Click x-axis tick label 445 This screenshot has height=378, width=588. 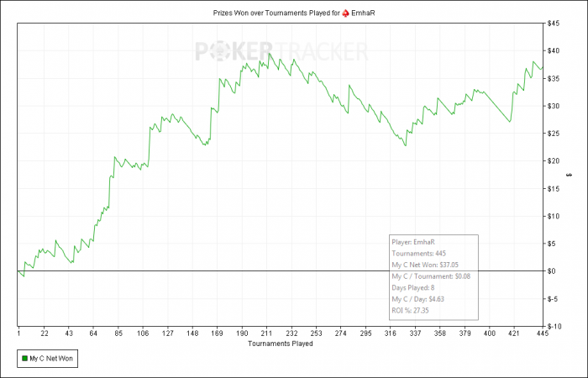(x=543, y=333)
